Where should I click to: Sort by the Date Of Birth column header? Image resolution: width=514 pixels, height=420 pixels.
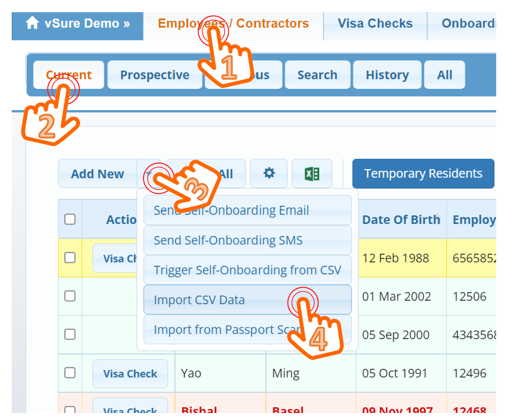tap(401, 220)
